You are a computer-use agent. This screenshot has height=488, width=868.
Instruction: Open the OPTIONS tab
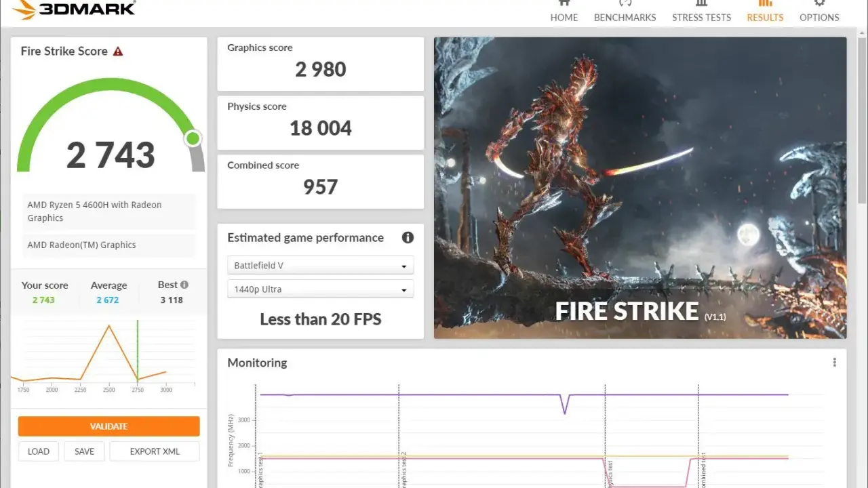point(819,12)
